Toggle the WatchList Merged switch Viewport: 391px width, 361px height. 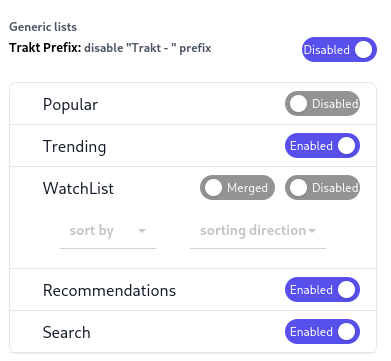pos(237,188)
